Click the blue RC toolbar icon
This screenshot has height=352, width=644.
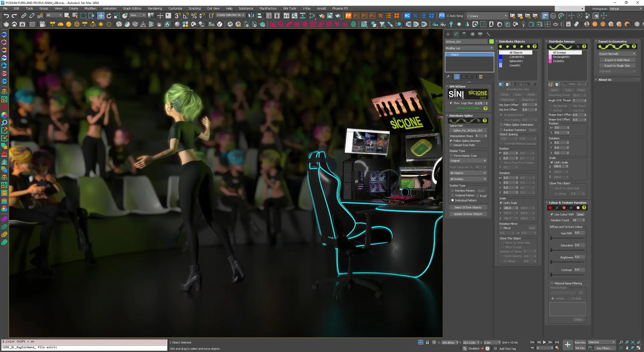tap(407, 16)
